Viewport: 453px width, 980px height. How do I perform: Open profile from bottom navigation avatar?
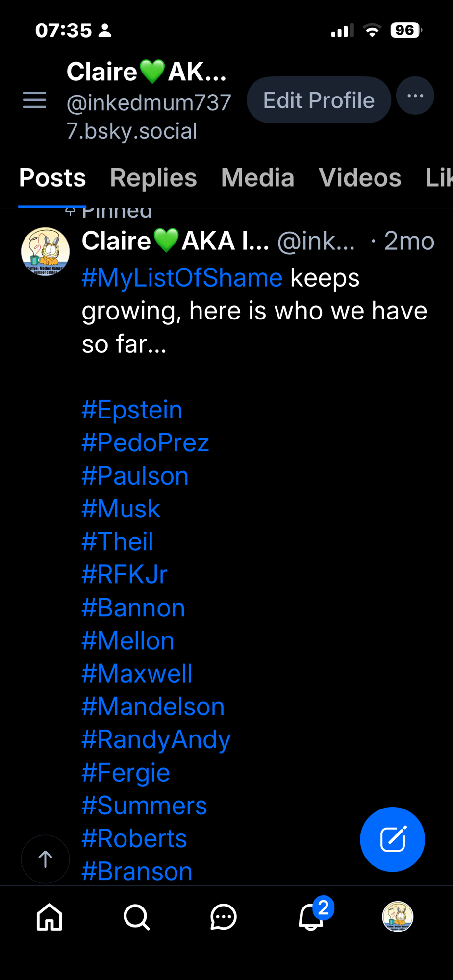pyautogui.click(x=398, y=916)
